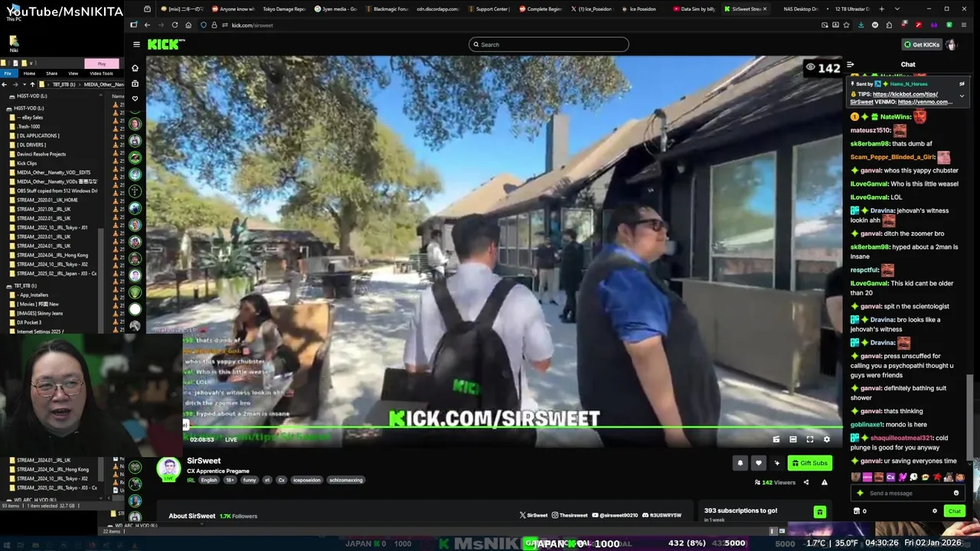Click the notification bell for SirSweet
This screenshot has width=980, height=551.
[740, 463]
